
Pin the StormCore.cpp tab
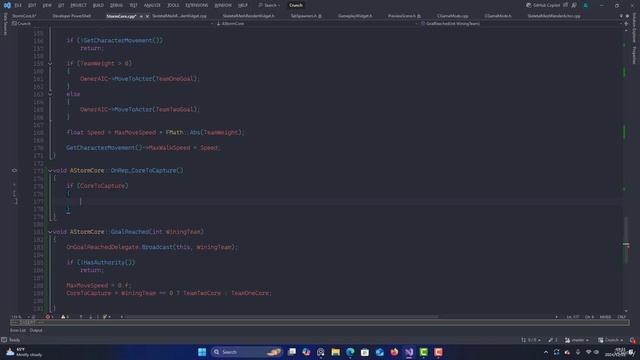coord(141,16)
